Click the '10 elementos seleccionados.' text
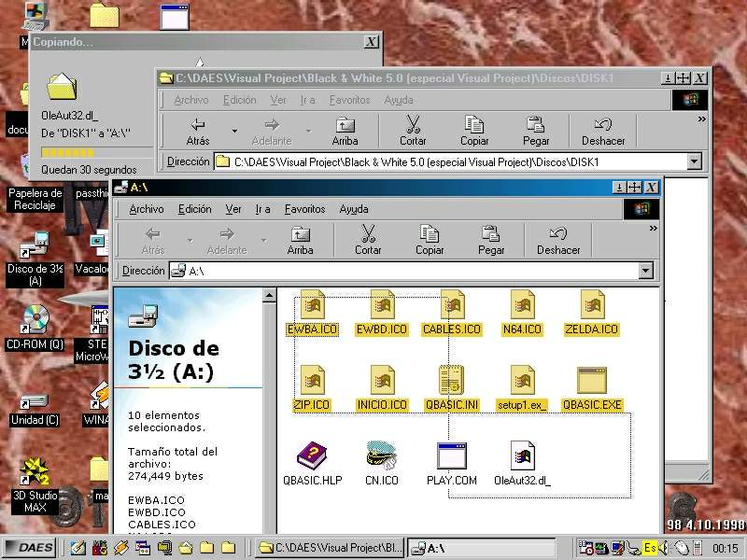This screenshot has width=747, height=560. (167, 422)
